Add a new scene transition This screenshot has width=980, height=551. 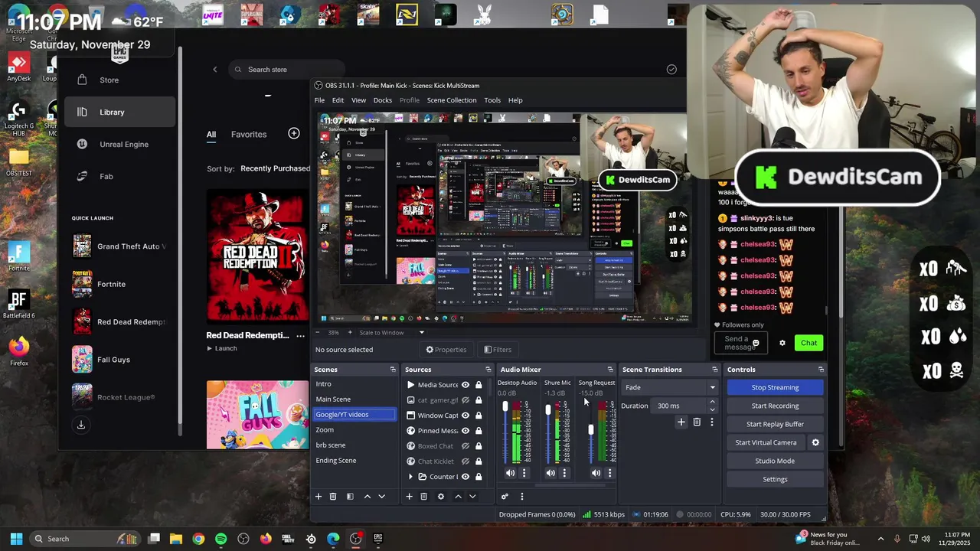[681, 422]
